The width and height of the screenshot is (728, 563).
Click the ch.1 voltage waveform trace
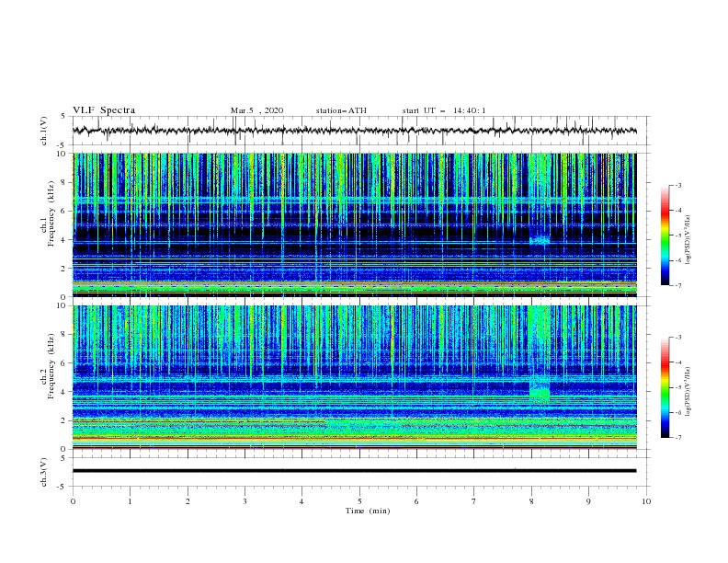pyautogui.click(x=354, y=131)
